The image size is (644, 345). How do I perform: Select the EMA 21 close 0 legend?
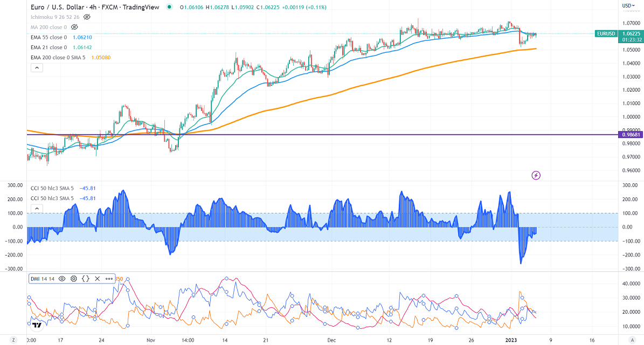tap(49, 47)
